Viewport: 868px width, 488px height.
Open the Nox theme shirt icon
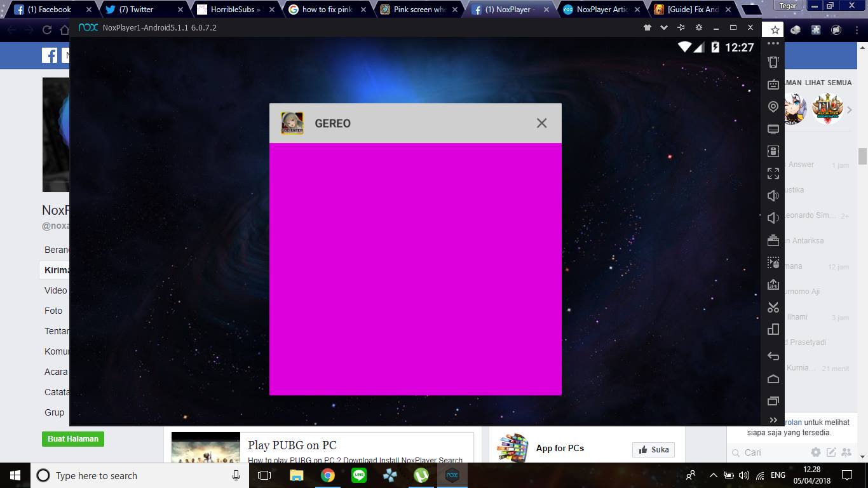coord(648,28)
